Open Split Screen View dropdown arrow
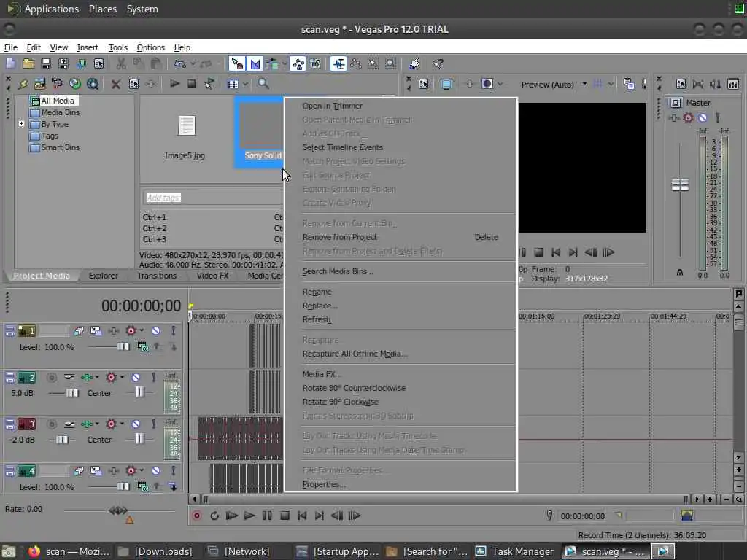This screenshot has height=560, width=747. click(500, 85)
